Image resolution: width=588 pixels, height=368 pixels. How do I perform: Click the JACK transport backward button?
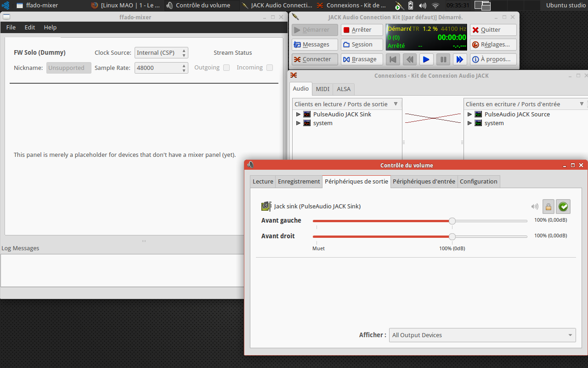[410, 59]
